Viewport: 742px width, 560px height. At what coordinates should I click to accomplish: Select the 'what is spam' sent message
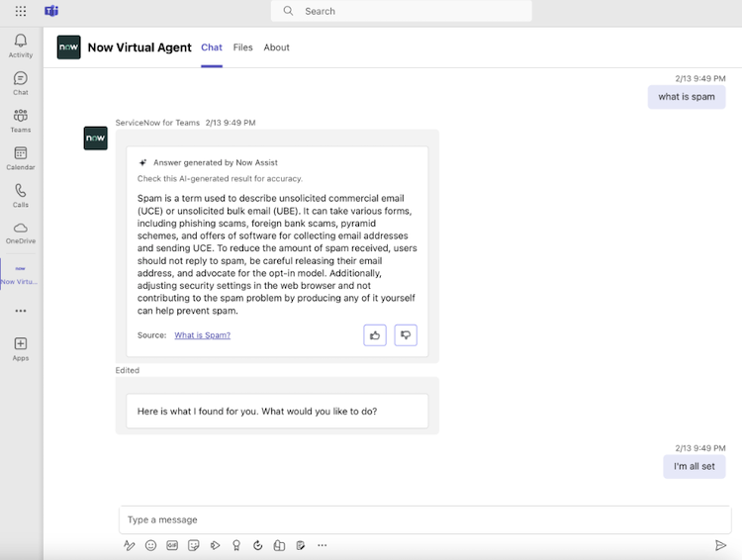(x=687, y=97)
